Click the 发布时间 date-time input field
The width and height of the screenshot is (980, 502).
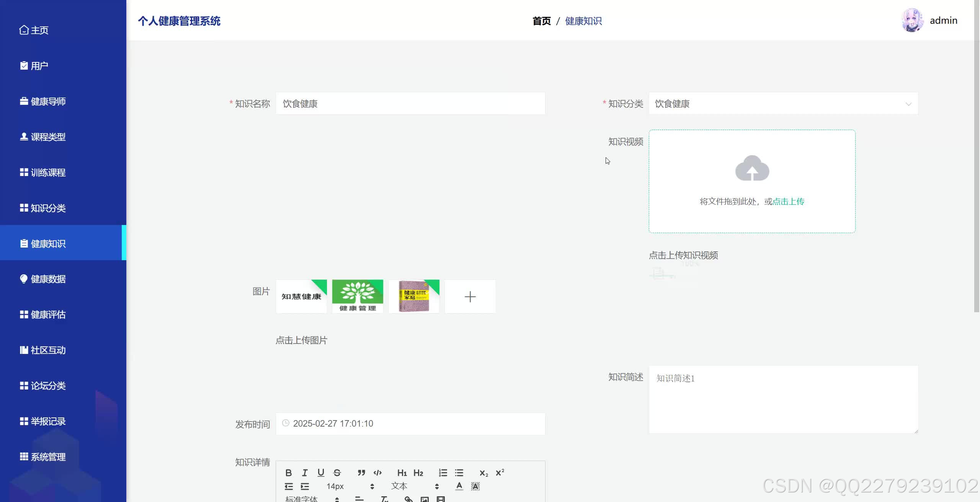410,424
